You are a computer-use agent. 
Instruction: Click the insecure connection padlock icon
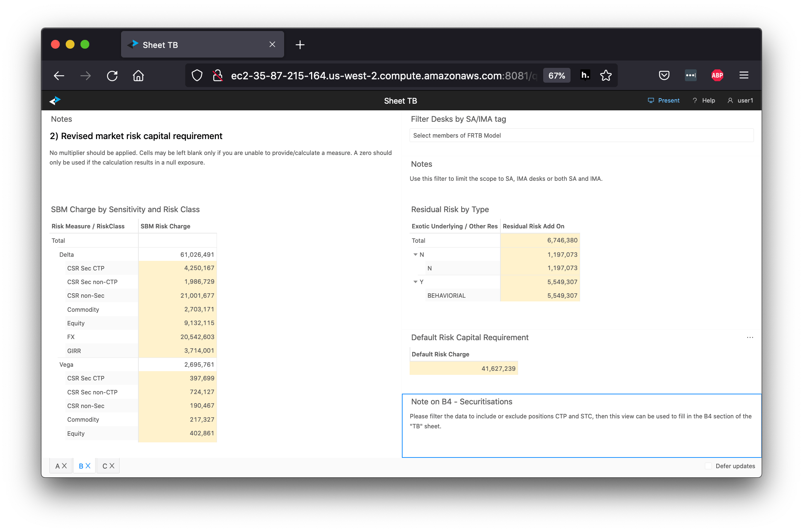218,76
